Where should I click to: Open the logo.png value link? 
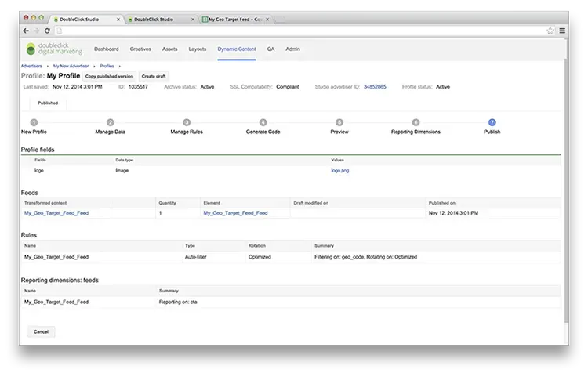(x=339, y=170)
